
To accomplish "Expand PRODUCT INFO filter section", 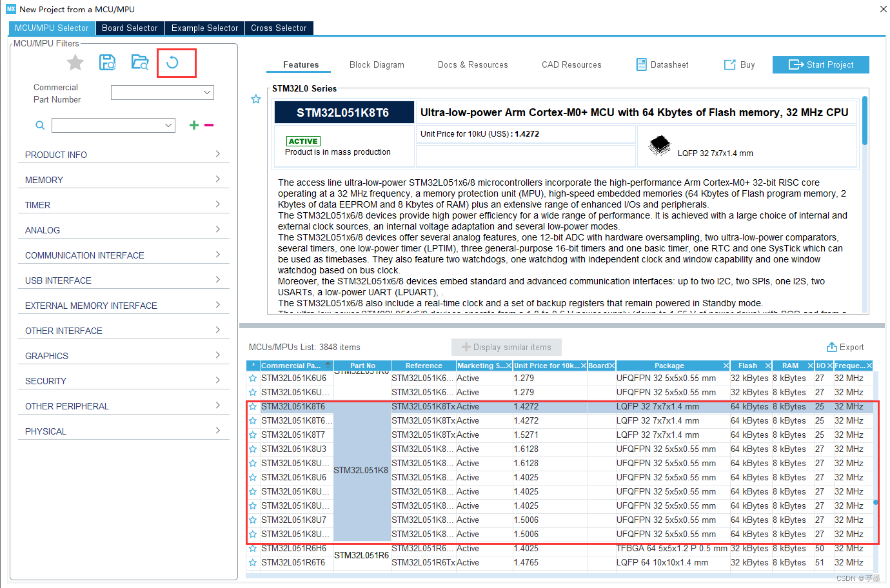I will (x=123, y=154).
